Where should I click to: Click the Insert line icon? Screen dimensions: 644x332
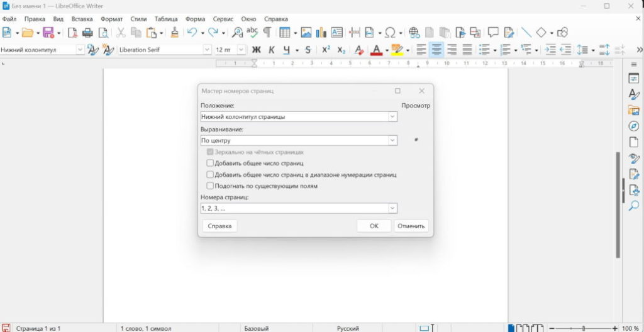(526, 33)
